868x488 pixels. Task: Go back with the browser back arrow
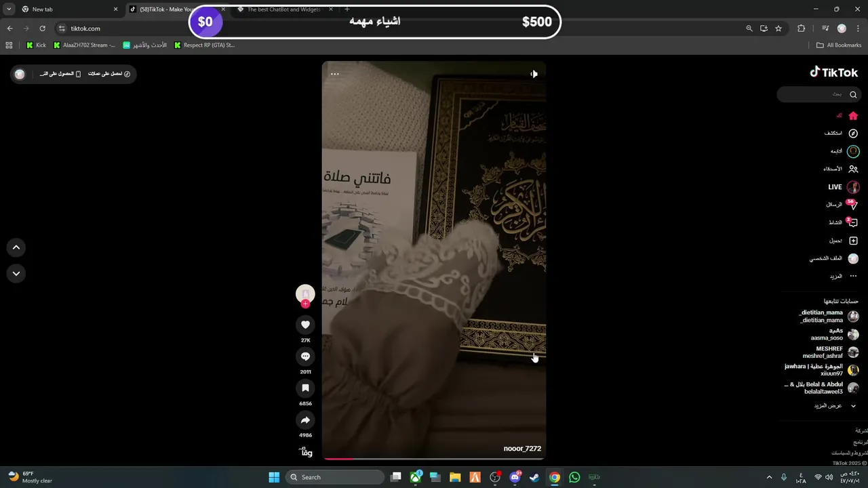[9, 28]
